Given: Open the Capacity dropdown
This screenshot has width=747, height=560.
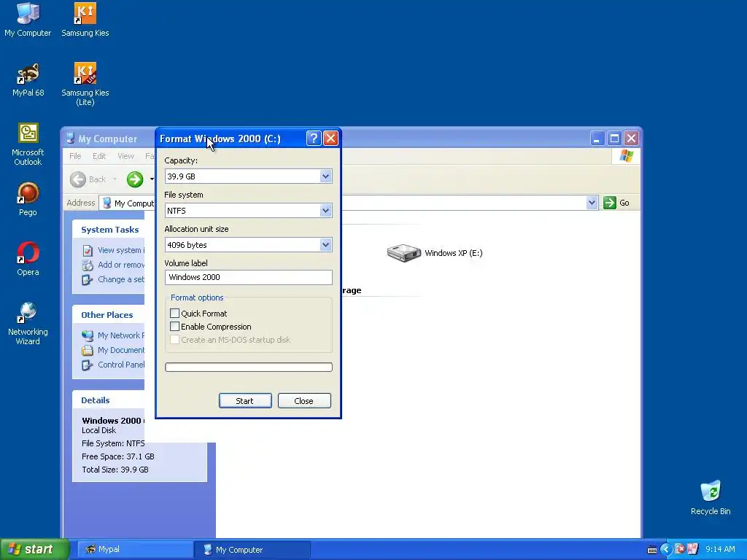Looking at the screenshot, I should [325, 176].
